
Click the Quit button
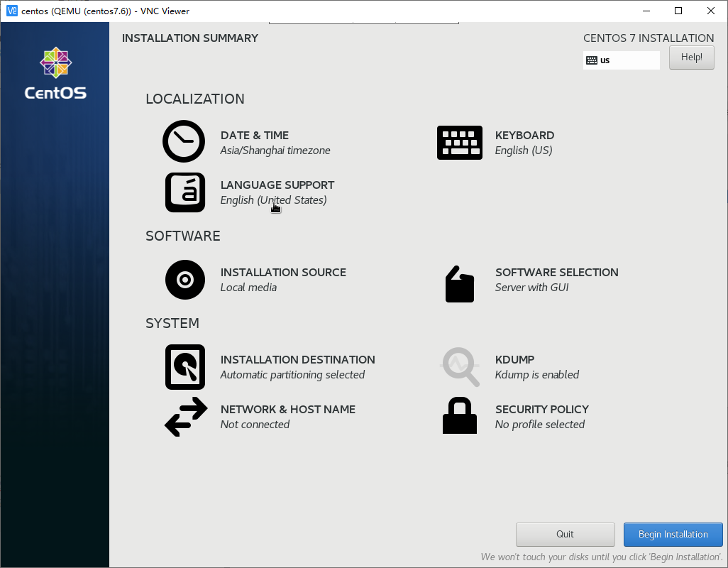pyautogui.click(x=565, y=534)
